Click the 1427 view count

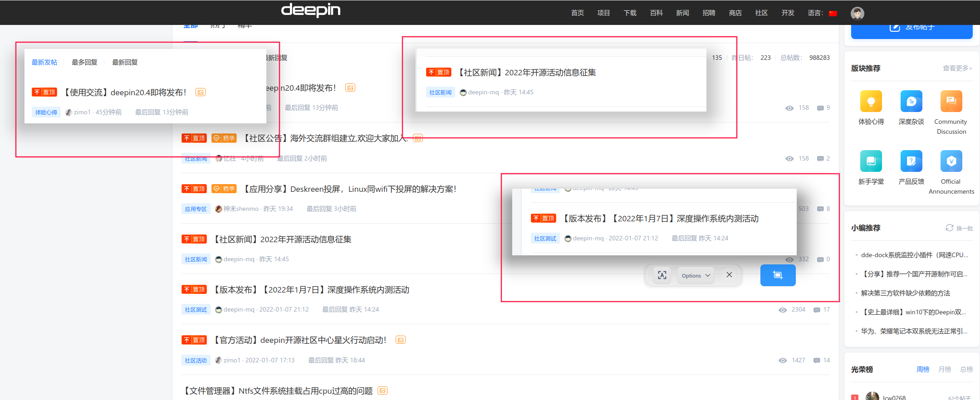tap(799, 361)
